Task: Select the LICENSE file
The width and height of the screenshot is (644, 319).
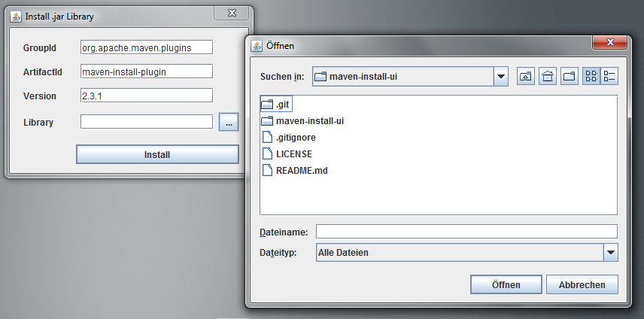Action: 287,154
